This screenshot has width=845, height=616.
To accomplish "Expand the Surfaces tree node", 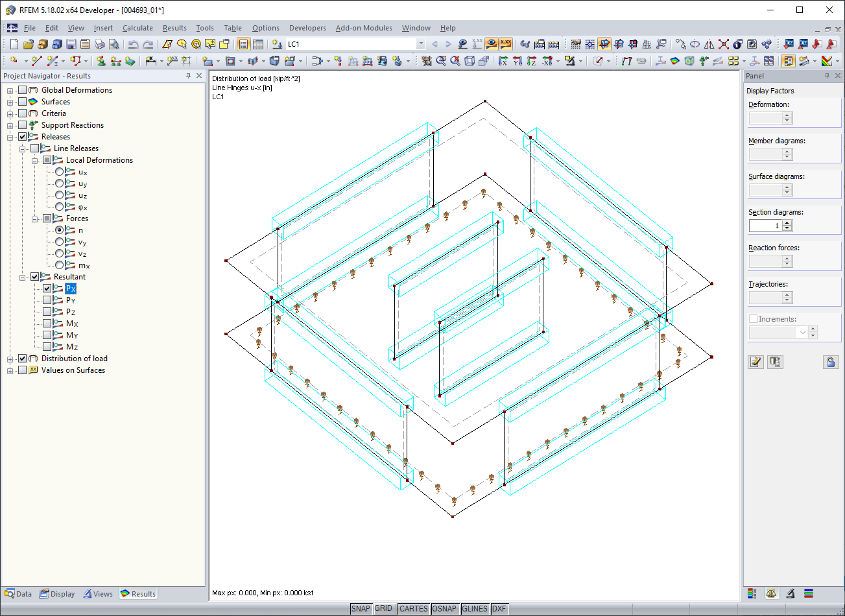I will (10, 102).
